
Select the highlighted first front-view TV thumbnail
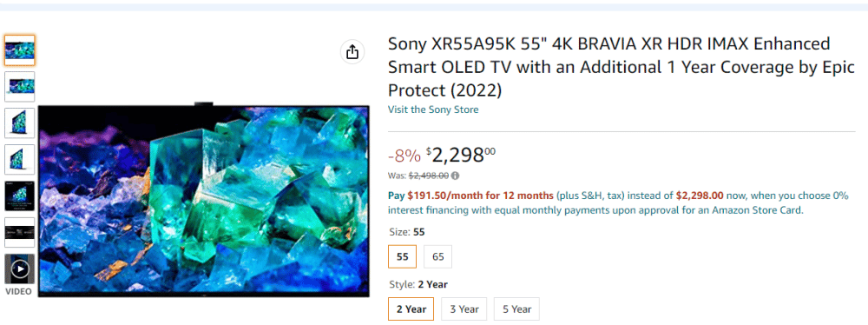pyautogui.click(x=20, y=50)
